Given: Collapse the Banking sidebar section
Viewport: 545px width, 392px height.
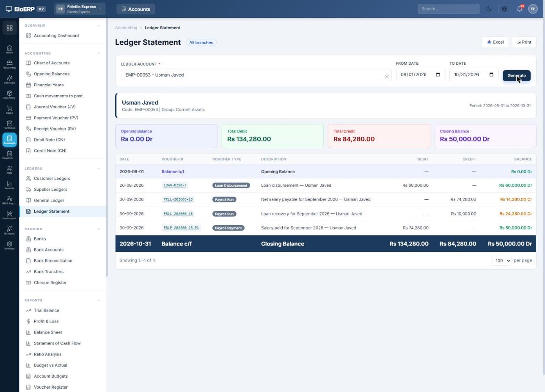Looking at the screenshot, I should (x=99, y=229).
